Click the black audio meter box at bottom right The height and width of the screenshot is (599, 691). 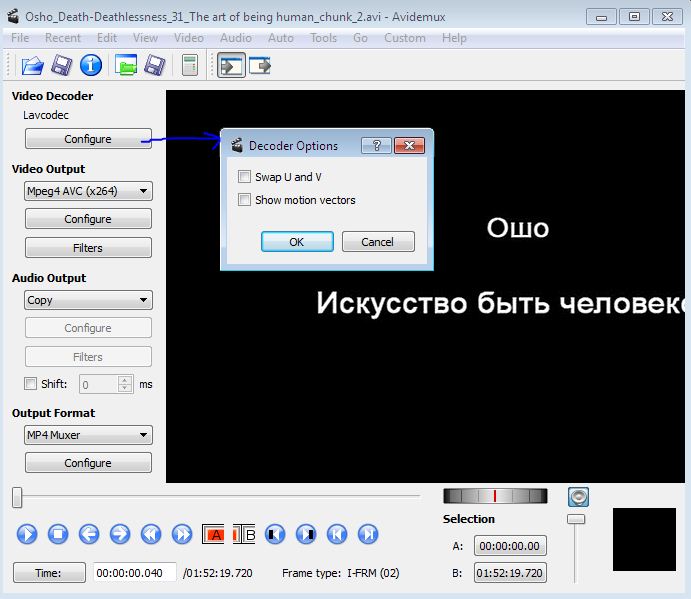[644, 539]
